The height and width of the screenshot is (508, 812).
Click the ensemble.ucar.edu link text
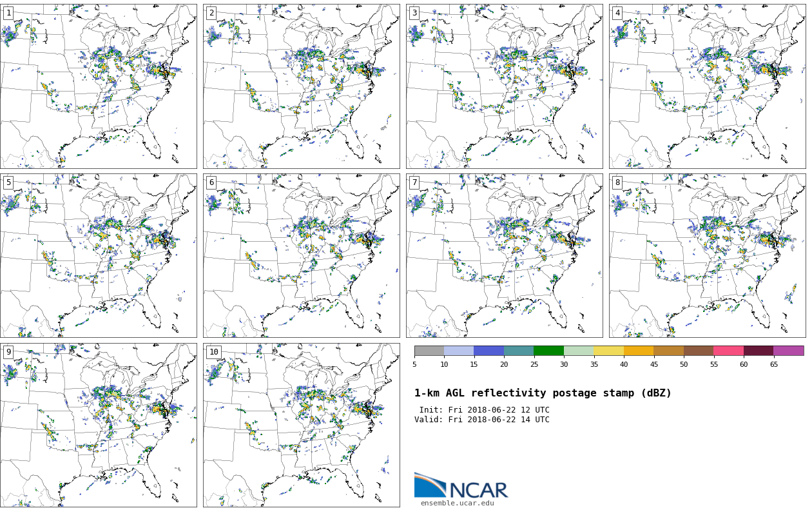tap(457, 503)
